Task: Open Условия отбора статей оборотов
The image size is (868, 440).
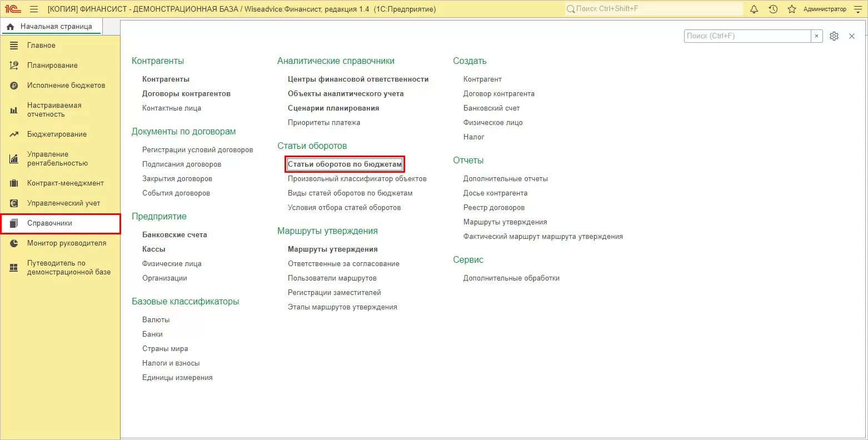Action: tap(344, 208)
